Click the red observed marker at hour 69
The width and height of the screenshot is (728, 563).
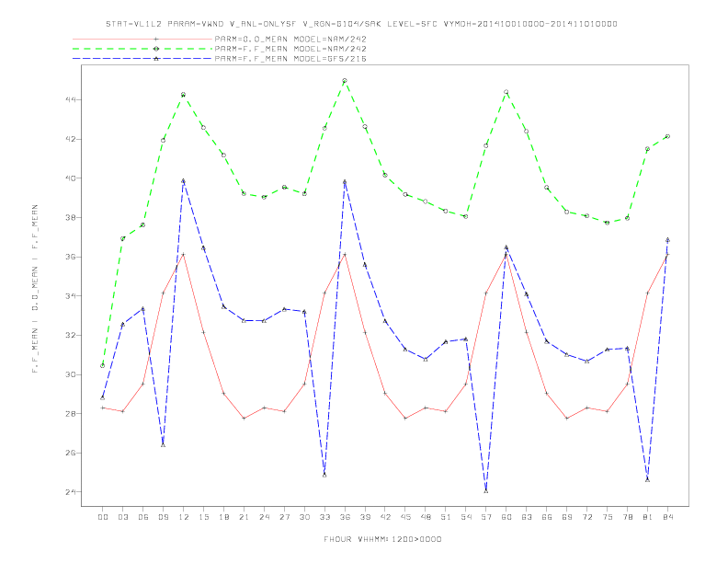[567, 419]
